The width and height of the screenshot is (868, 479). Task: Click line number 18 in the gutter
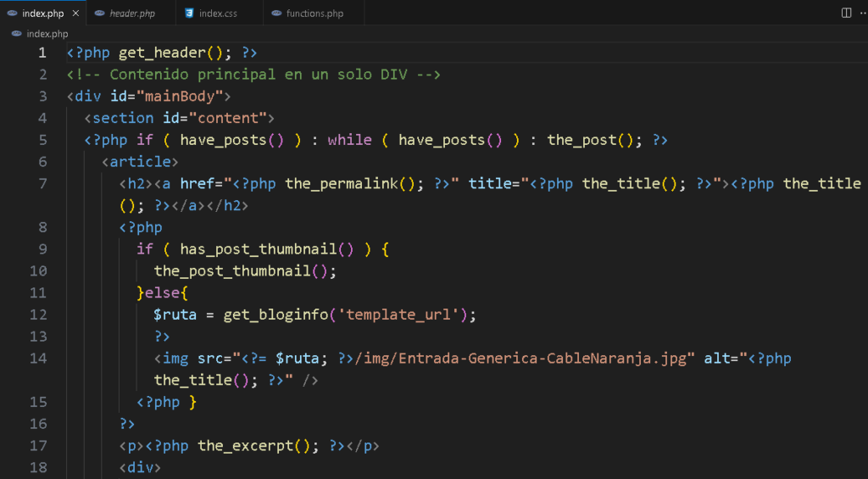(x=38, y=467)
